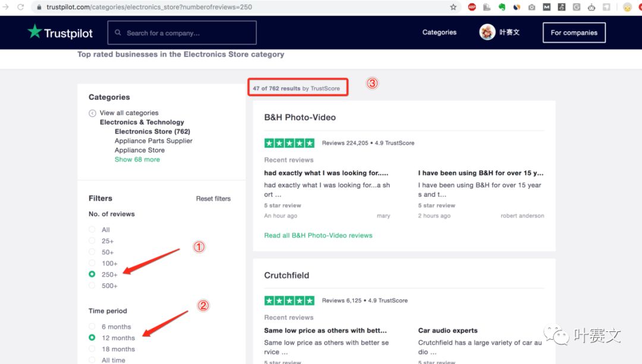Viewport: 642px width, 364px height.
Task: Click '47 of 762 results by TrustScore' text
Action: (297, 88)
